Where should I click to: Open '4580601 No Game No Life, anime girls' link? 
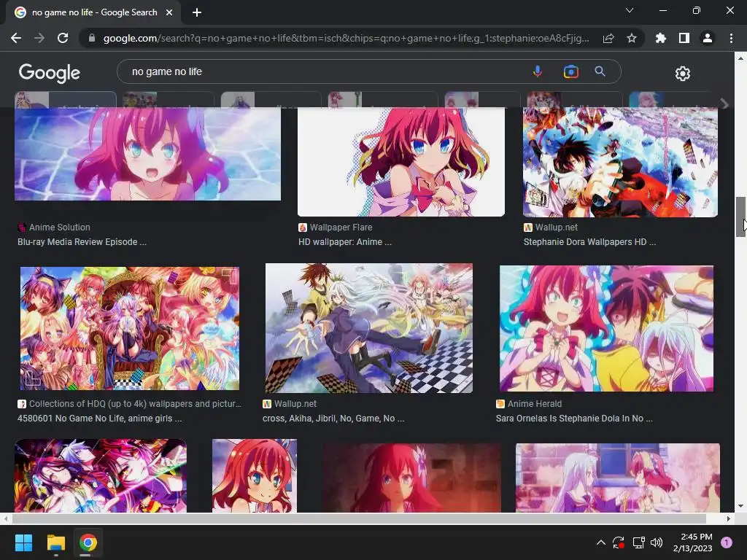pos(99,419)
